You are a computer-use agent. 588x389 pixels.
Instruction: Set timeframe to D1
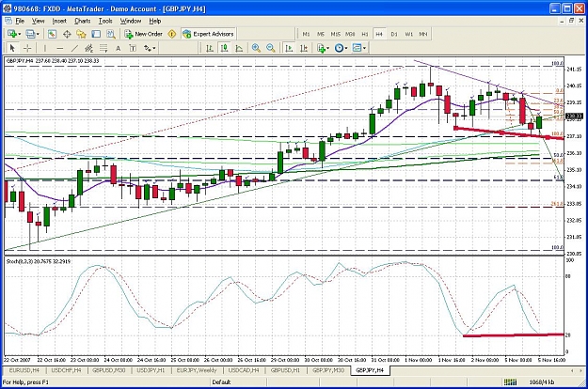(394, 34)
